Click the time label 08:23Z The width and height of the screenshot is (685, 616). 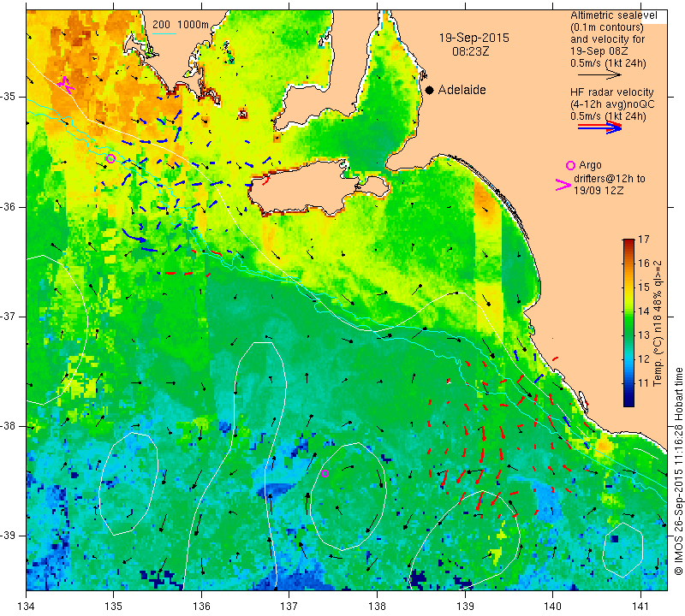(470, 51)
